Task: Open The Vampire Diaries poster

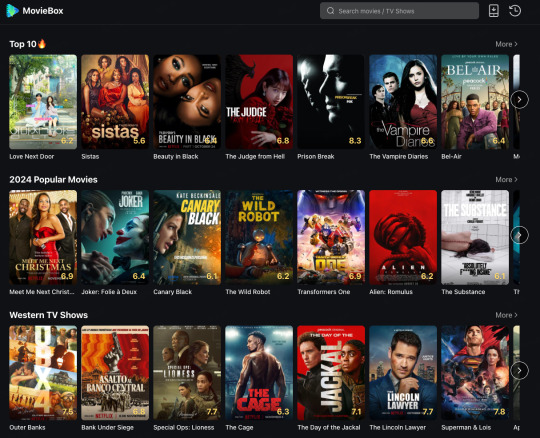Action: pyautogui.click(x=403, y=102)
